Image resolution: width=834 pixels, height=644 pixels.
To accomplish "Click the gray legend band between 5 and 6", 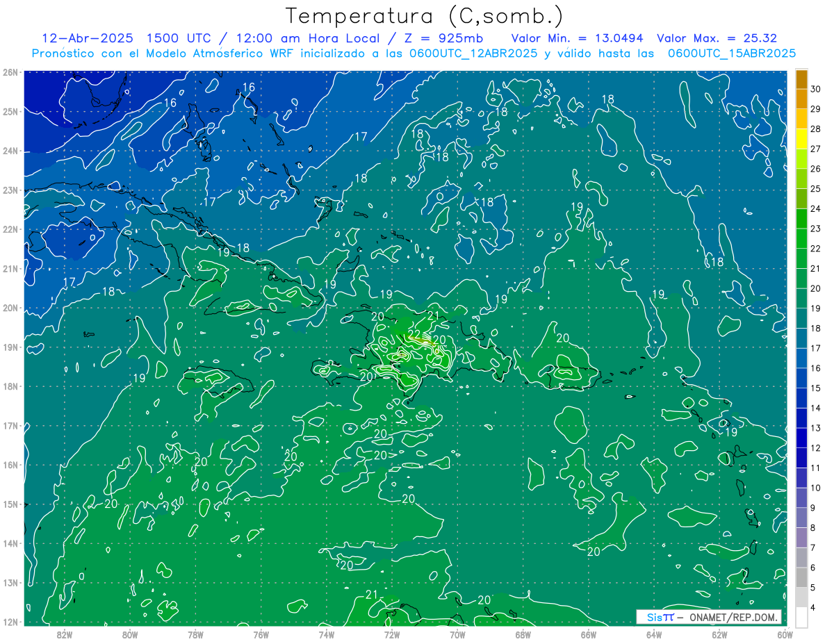I will pyautogui.click(x=801, y=577).
